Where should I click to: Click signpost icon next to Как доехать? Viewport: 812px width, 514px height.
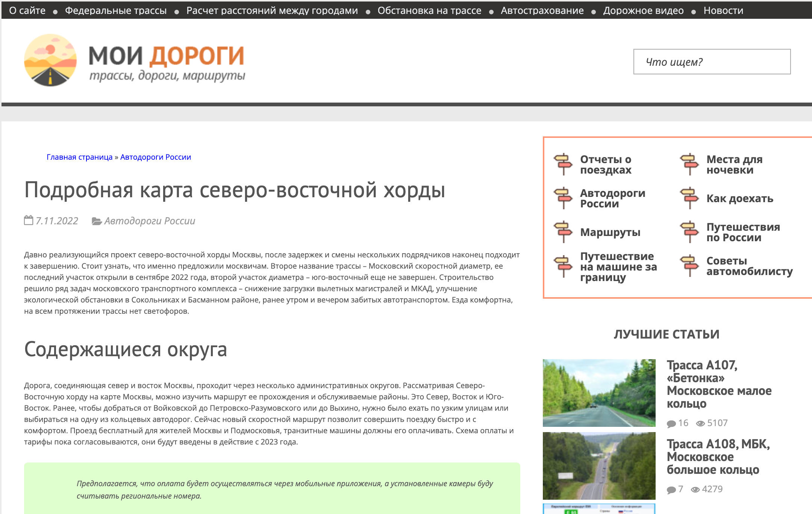point(689,198)
